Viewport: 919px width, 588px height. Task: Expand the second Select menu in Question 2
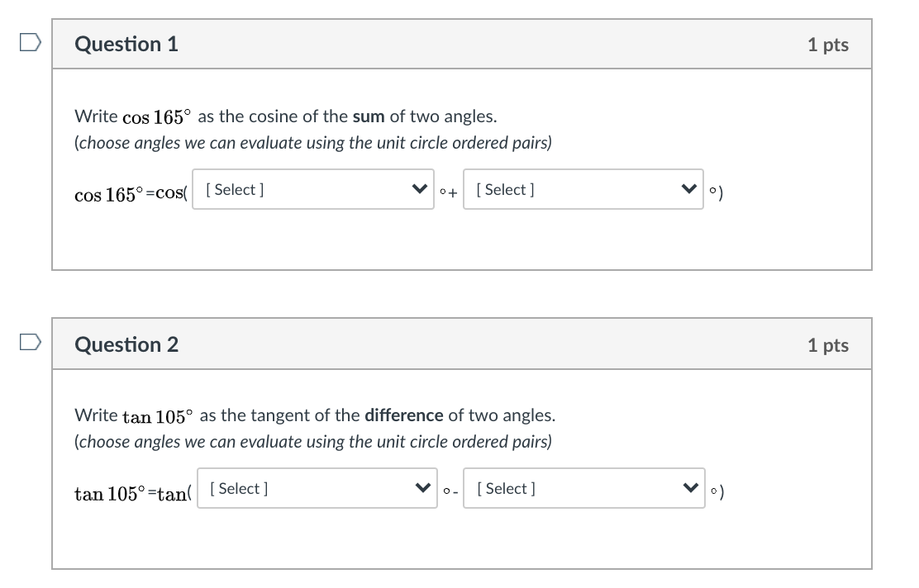584,488
